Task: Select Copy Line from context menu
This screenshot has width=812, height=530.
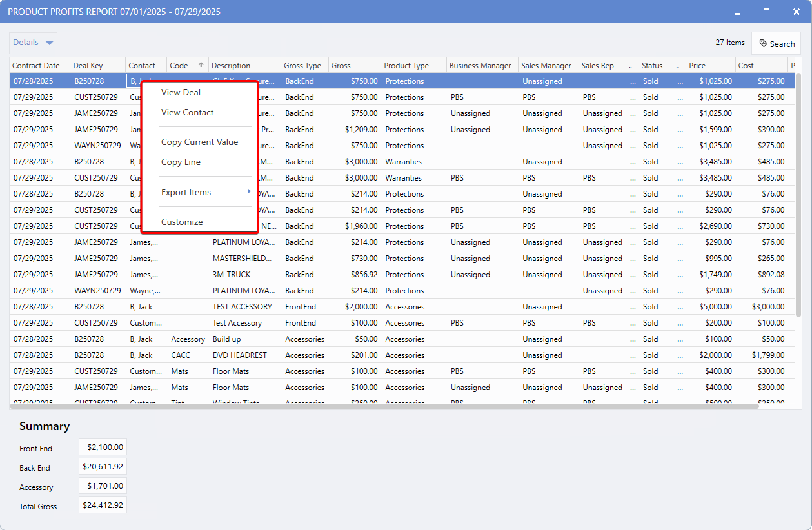Action: click(x=181, y=162)
